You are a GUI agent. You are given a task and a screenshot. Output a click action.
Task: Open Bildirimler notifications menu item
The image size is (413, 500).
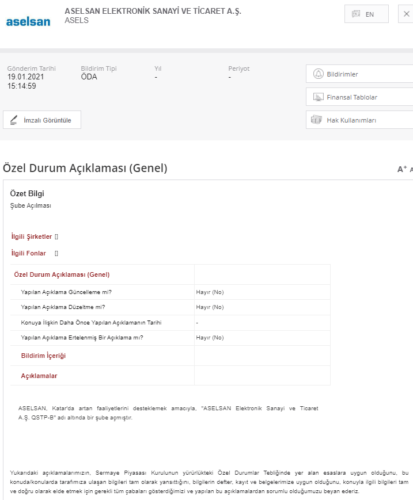pyautogui.click(x=359, y=74)
